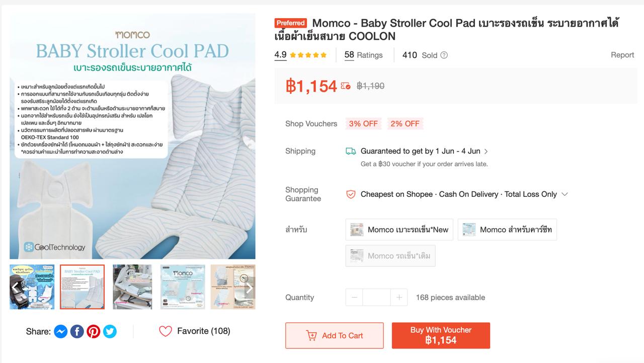This screenshot has width=644, height=363.
Task: Show next thumbnails with right arrow
Action: [249, 288]
